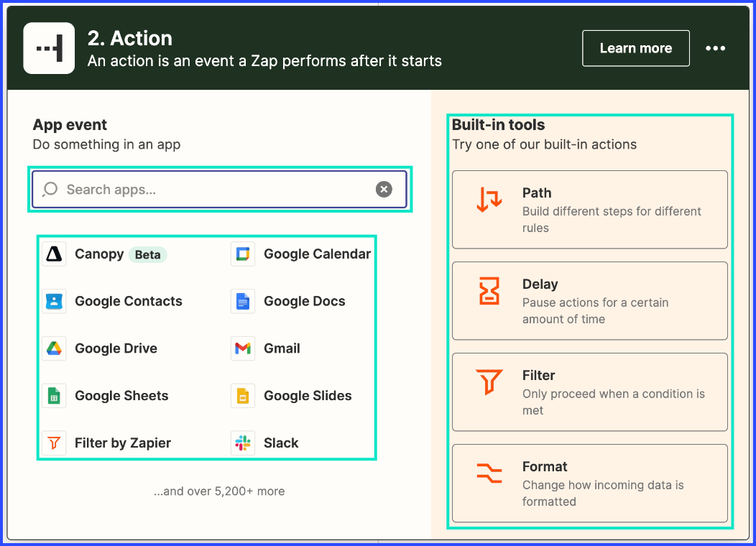Select the Google Drive icon
The height and width of the screenshot is (546, 756).
[54, 348]
